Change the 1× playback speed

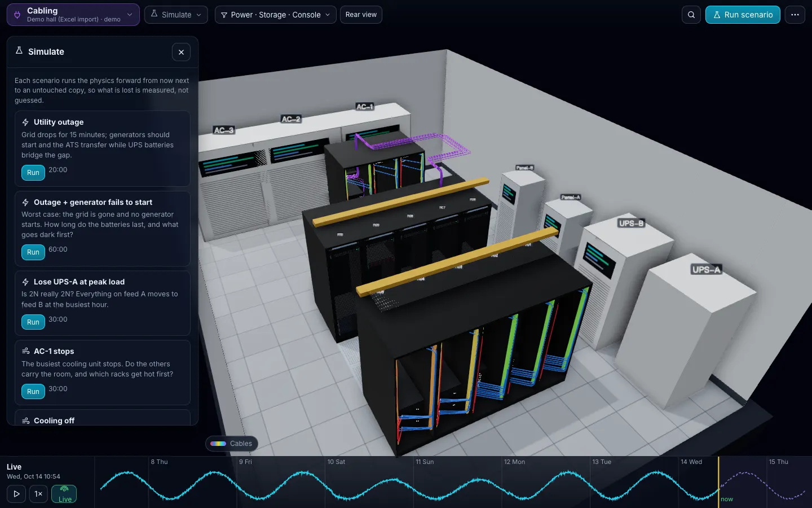click(x=38, y=494)
